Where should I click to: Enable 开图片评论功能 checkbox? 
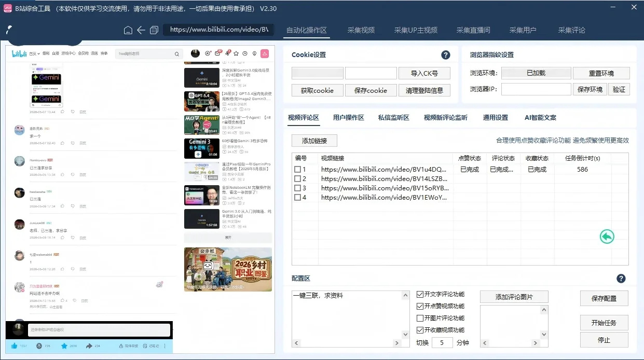[x=420, y=318]
